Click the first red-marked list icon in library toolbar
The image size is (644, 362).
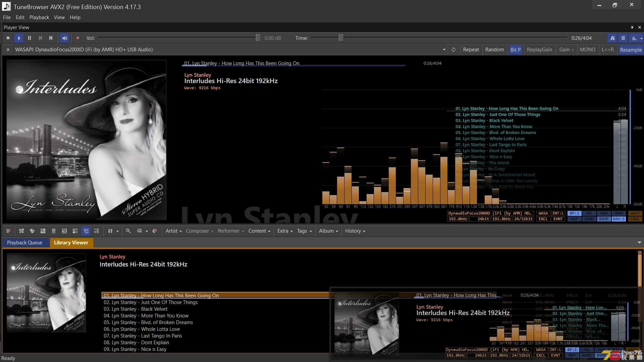pyautogui.click(x=8, y=231)
